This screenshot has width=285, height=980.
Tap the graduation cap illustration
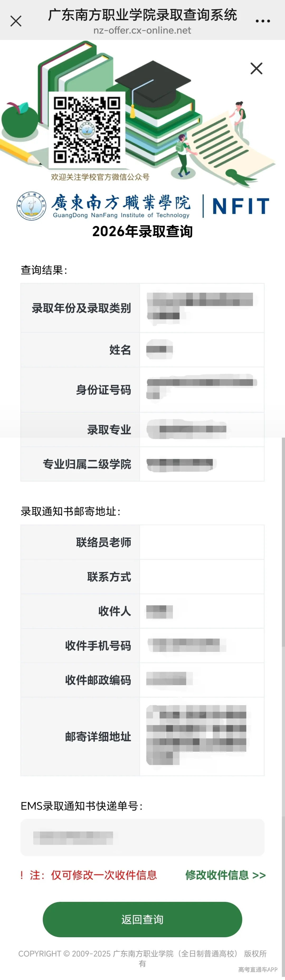[x=152, y=80]
